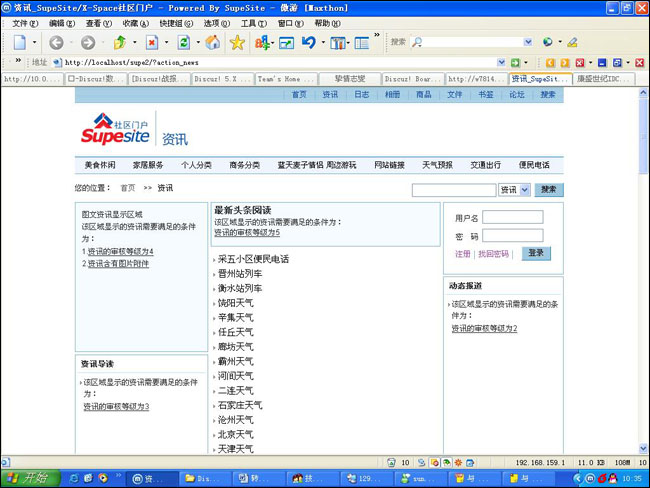
Task: Stop loading with the red X page icon
Action: point(152,42)
